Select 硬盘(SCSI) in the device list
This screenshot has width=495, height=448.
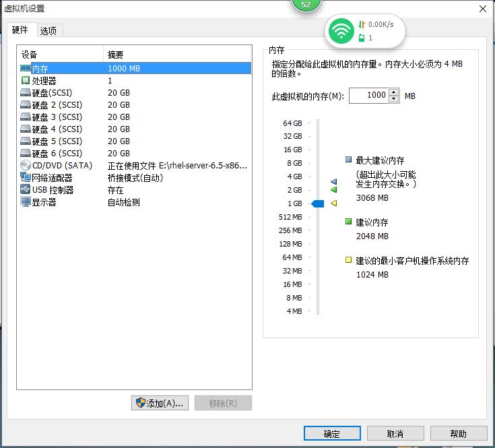[135, 92]
